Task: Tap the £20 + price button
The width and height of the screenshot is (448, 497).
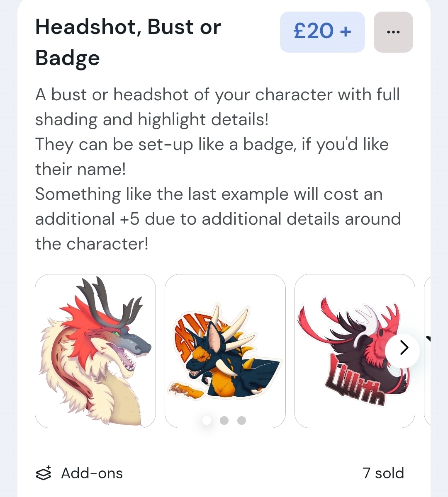Action: [322, 32]
